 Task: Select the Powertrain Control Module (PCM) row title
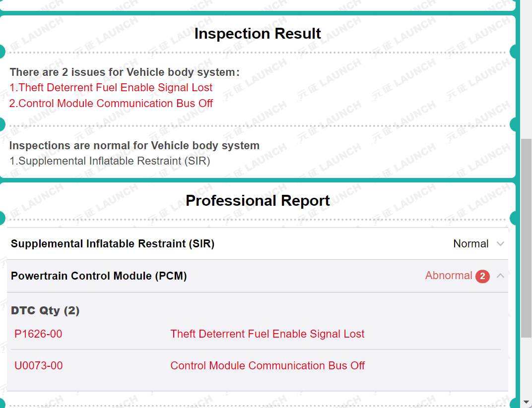[x=99, y=276]
